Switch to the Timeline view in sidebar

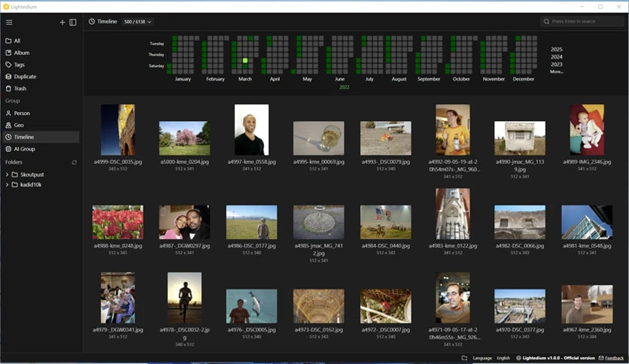click(41, 137)
